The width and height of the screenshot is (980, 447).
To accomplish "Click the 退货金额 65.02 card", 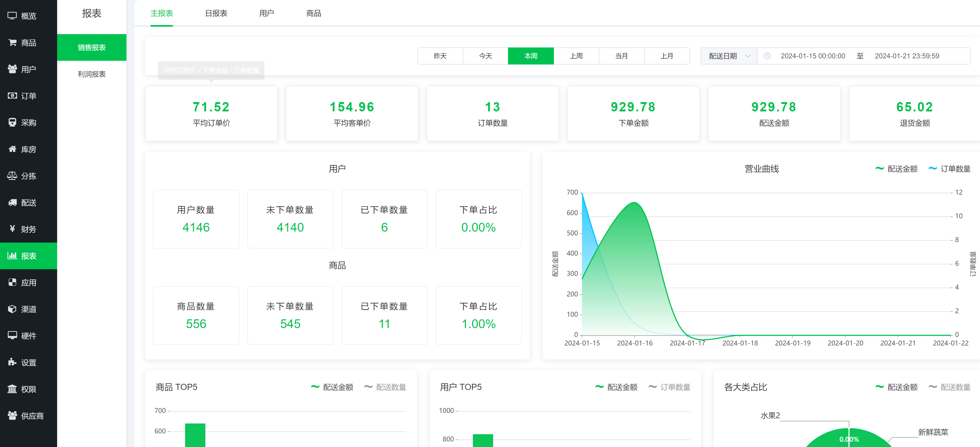I will 915,114.
